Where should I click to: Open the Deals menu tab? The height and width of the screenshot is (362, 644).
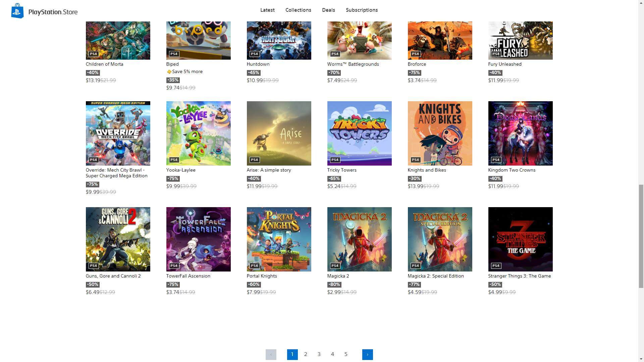coord(328,10)
